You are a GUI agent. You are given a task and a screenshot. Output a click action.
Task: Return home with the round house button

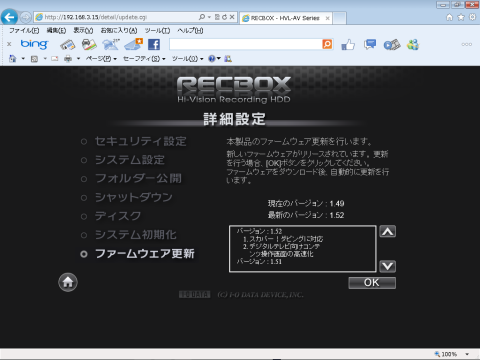[x=68, y=282]
